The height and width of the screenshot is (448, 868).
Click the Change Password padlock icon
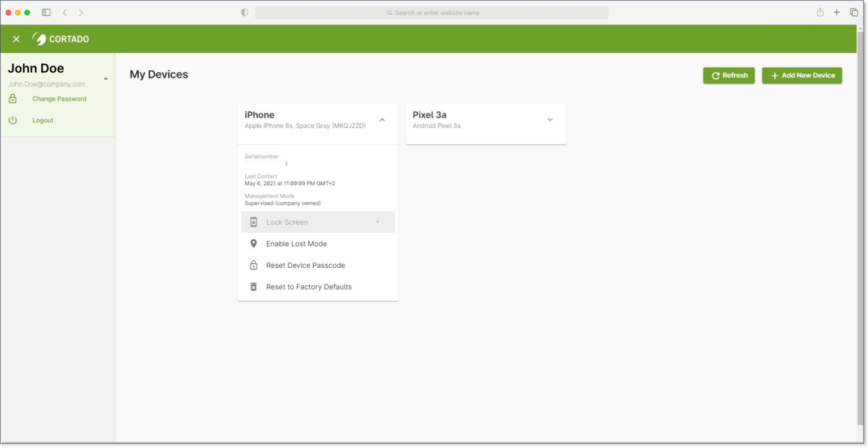13,99
